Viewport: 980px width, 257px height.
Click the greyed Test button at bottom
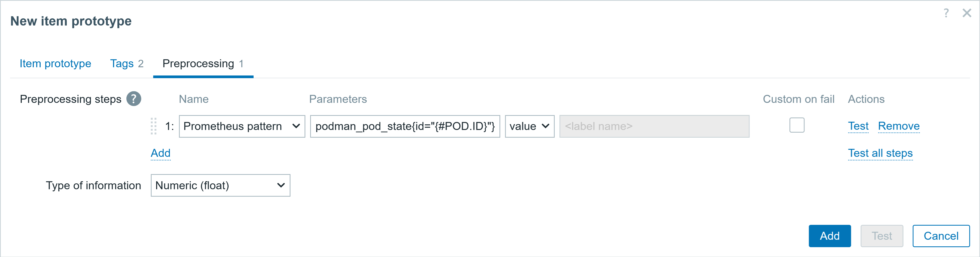tap(882, 236)
